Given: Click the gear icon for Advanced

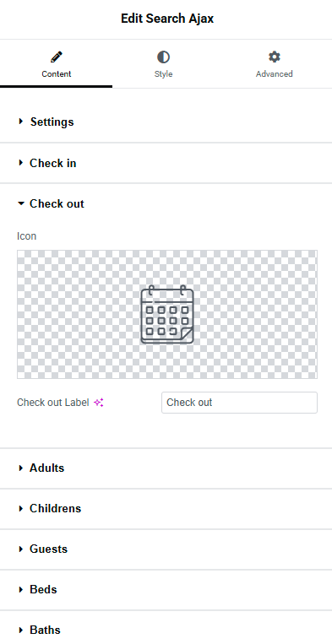Looking at the screenshot, I should point(274,57).
